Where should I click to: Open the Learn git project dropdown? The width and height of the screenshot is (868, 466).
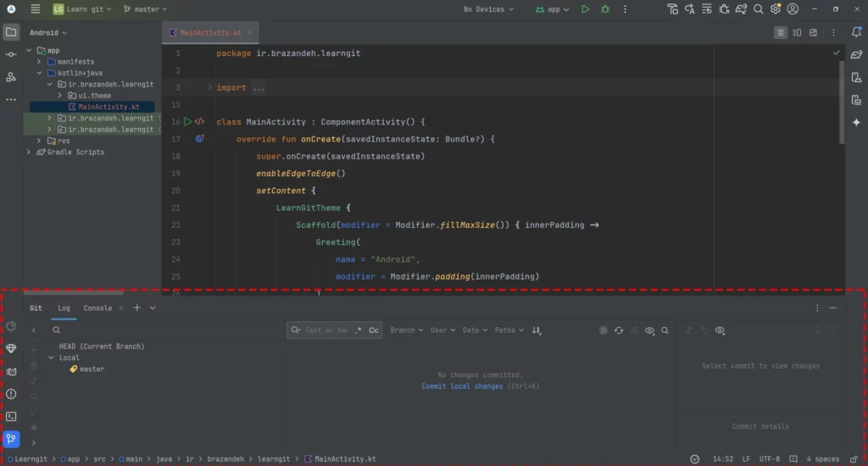[x=82, y=8]
